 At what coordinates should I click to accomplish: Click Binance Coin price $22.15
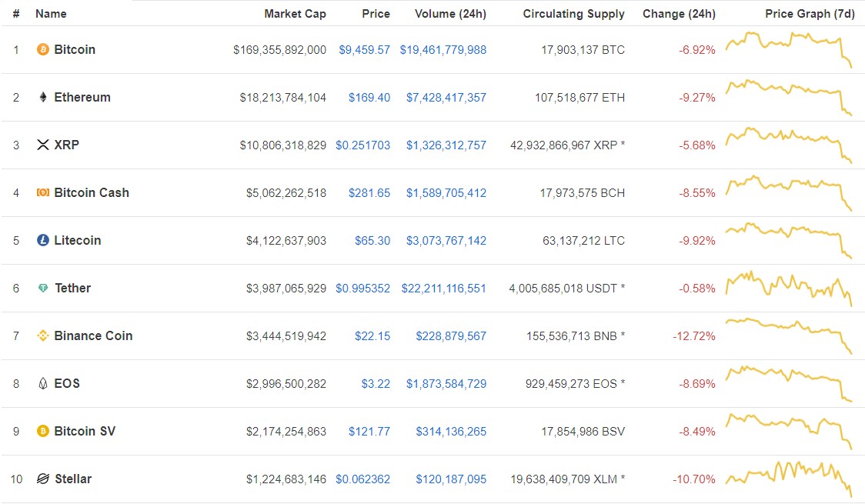tap(372, 336)
